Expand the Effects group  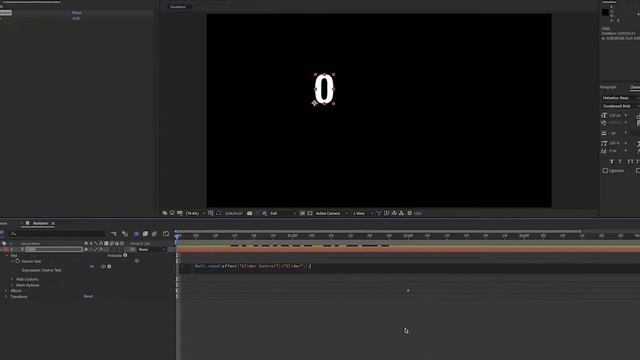[7, 291]
